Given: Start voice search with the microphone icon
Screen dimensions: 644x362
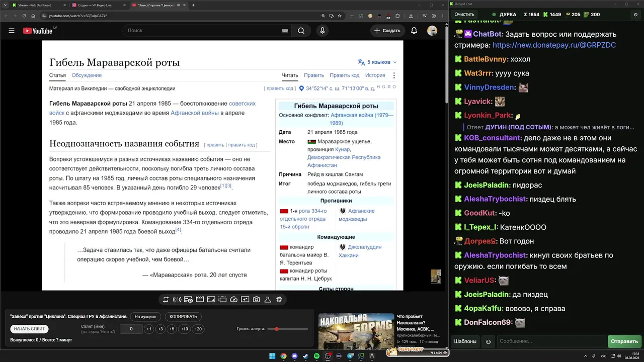Looking at the screenshot, I should click(x=323, y=31).
